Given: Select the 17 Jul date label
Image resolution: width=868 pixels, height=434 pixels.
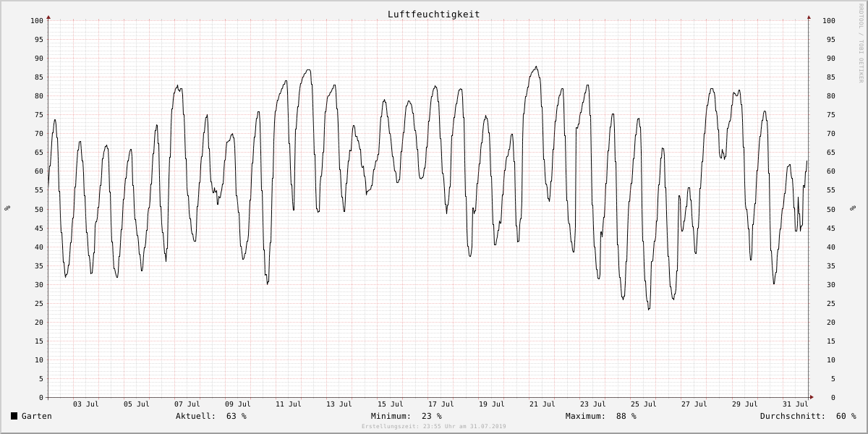Looking at the screenshot, I should (441, 404).
